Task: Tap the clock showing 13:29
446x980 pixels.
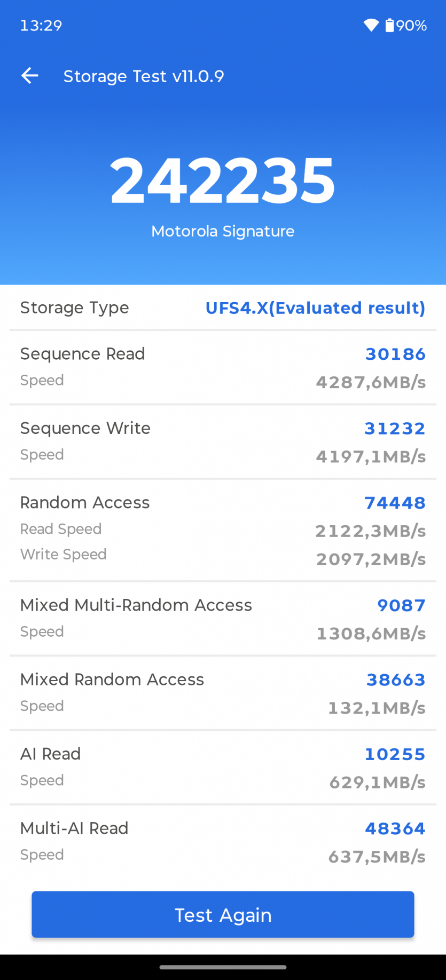Action: coord(41,26)
